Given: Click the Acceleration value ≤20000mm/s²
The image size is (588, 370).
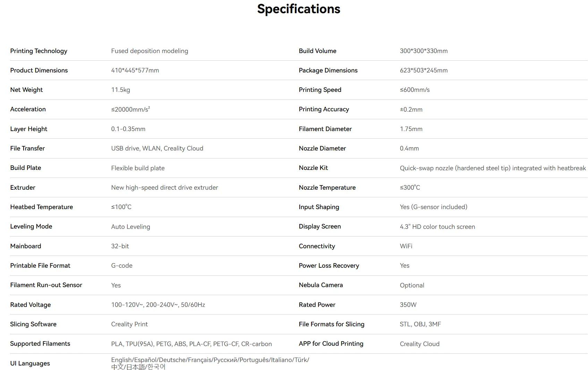Looking at the screenshot, I should coord(130,109).
